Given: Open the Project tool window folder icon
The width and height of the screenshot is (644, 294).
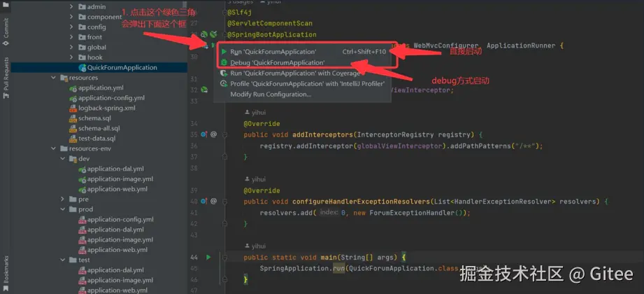Looking at the screenshot, I should [6, 5].
